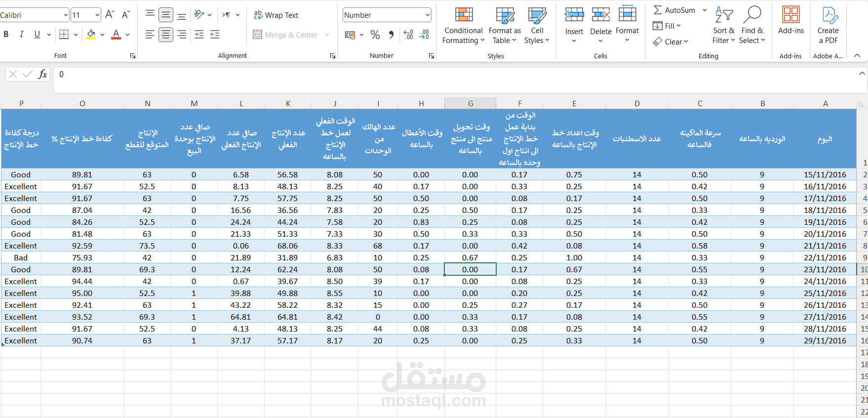Click Create a PDF button
The image size is (868, 418).
coord(828,26)
